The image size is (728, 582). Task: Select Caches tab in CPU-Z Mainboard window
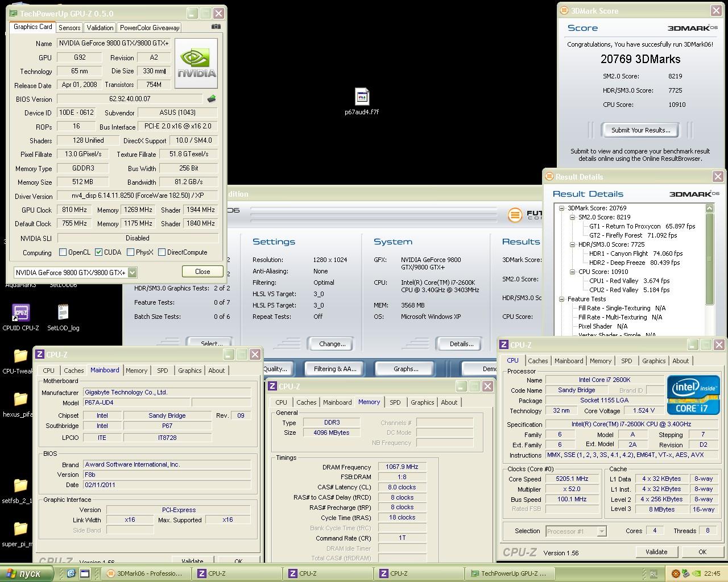[74, 371]
